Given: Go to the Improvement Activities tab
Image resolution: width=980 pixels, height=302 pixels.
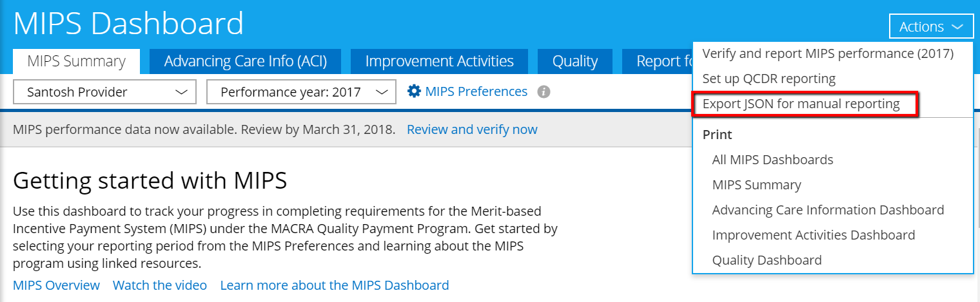Looking at the screenshot, I should (439, 61).
